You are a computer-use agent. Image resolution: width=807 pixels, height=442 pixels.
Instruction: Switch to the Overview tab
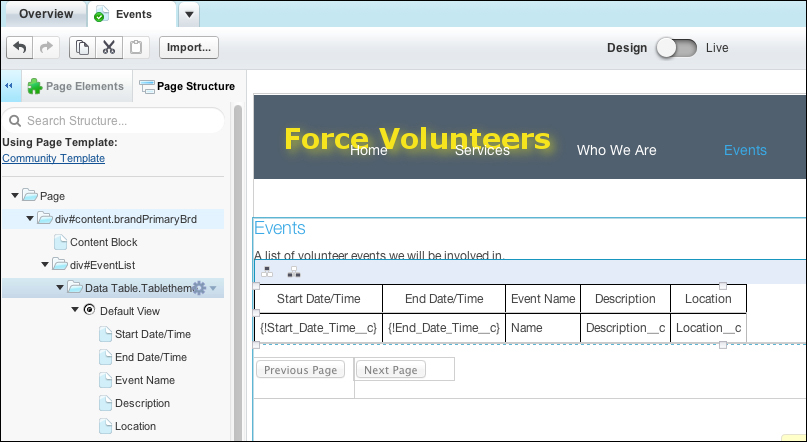[45, 14]
